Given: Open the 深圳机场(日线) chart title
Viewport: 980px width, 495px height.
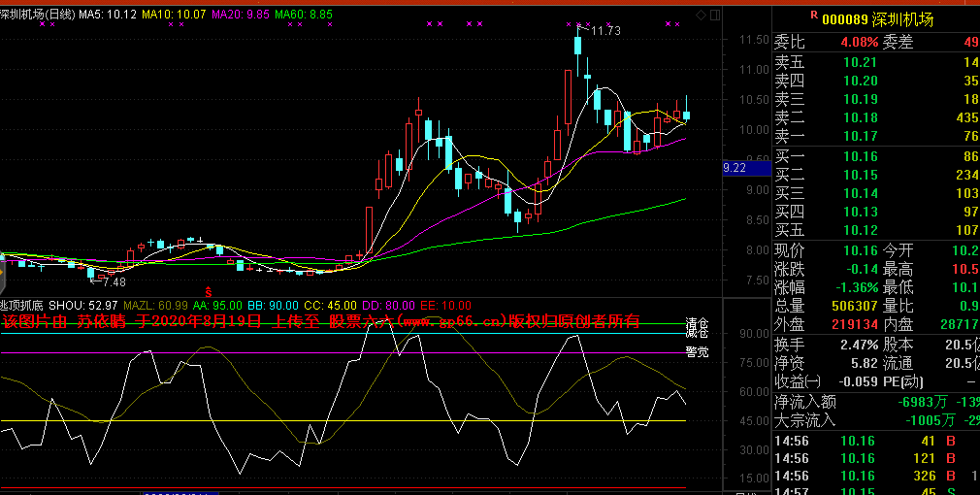Looking at the screenshot, I should [38, 15].
